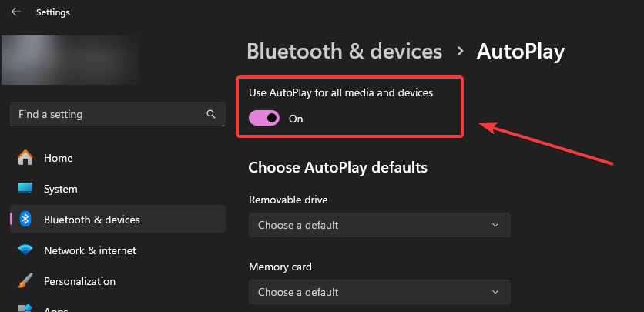Screen dimensions: 644x312
Task: Click the Find a setting search box
Action: [108, 114]
